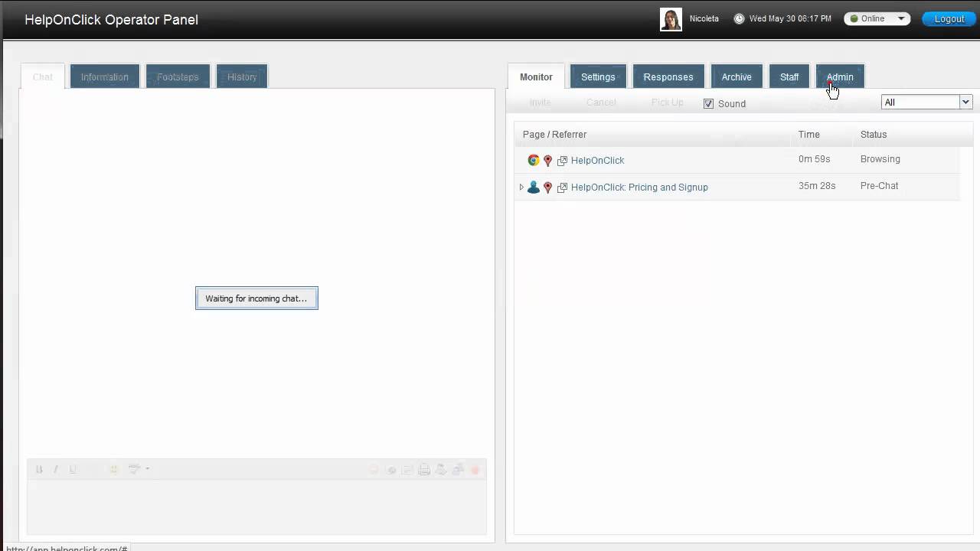Click the Nicoleta operator name
Image resolution: width=980 pixels, height=551 pixels.
tap(704, 19)
